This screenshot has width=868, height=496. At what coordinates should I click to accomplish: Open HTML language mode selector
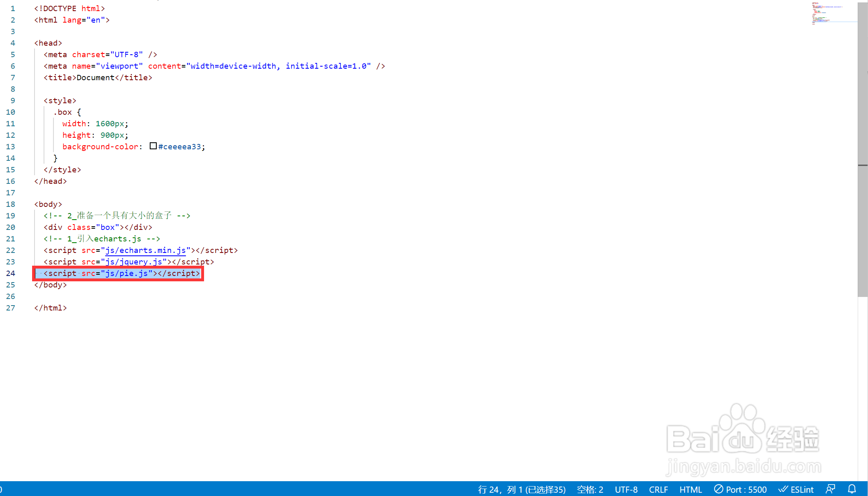(690, 489)
